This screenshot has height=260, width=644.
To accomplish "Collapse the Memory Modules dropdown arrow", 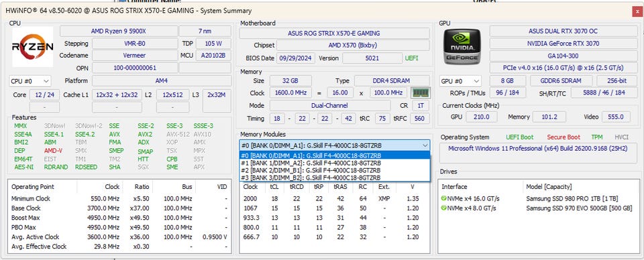I will (425, 145).
